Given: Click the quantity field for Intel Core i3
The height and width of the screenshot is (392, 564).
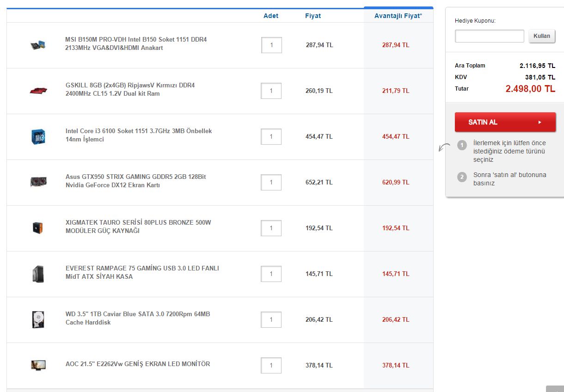Looking at the screenshot, I should [271, 137].
